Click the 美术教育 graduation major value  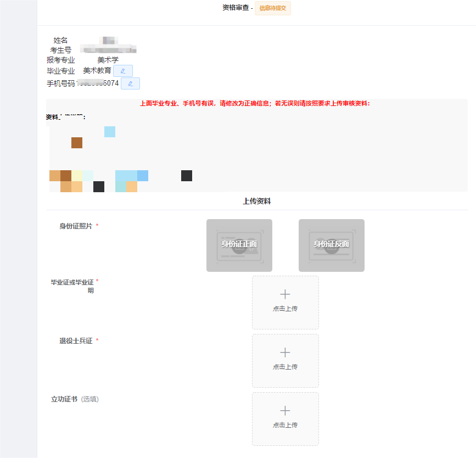tap(97, 71)
